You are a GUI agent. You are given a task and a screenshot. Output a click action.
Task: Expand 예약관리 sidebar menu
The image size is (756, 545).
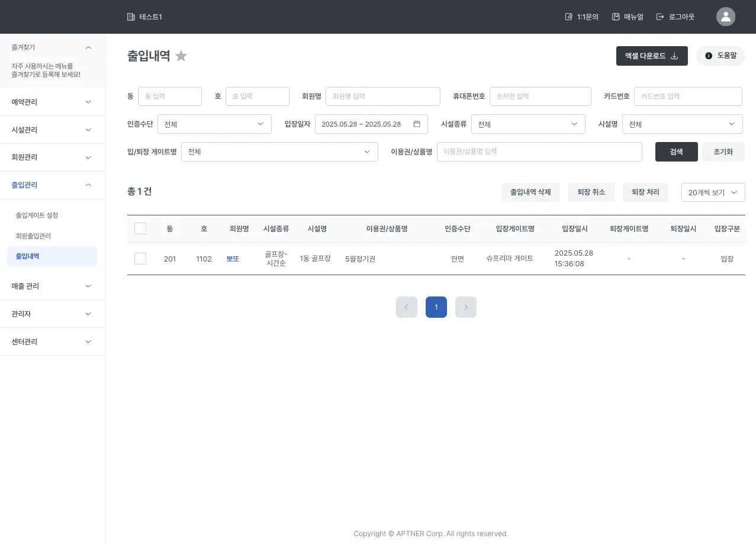click(88, 102)
